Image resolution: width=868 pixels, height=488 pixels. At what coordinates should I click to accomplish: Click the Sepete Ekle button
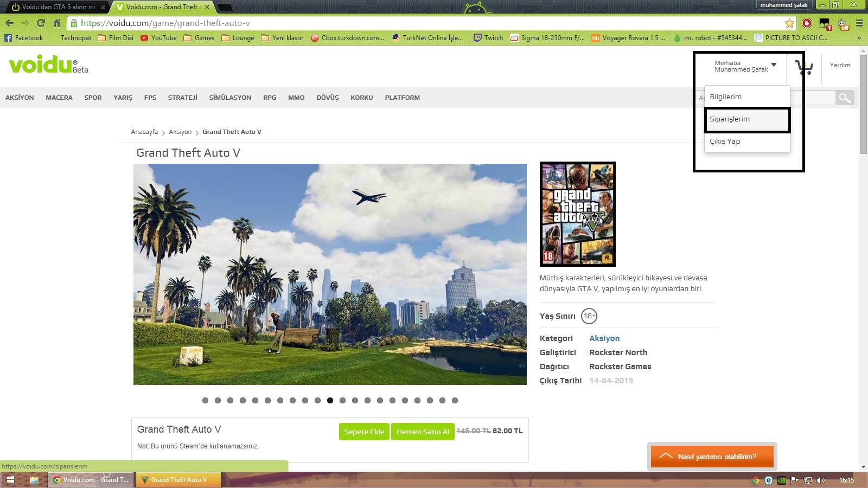pyautogui.click(x=364, y=432)
